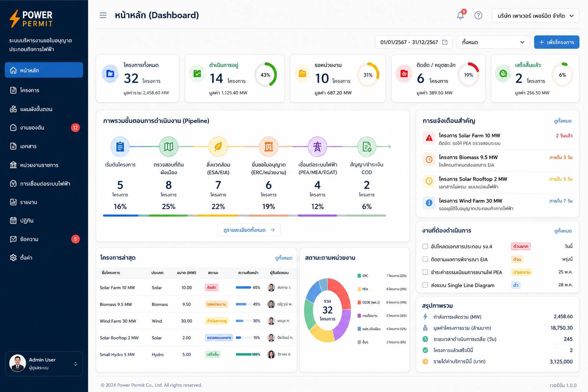The height and width of the screenshot is (392, 588).
Task: Check the ส่งแบบ Single Line Diagram task
Action: 425,285
